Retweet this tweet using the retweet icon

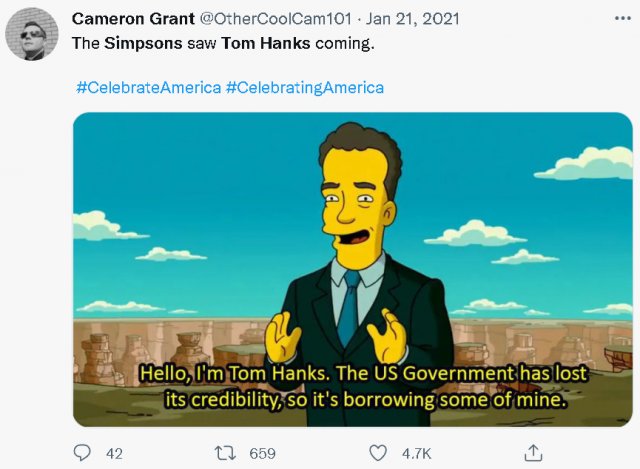[225, 453]
